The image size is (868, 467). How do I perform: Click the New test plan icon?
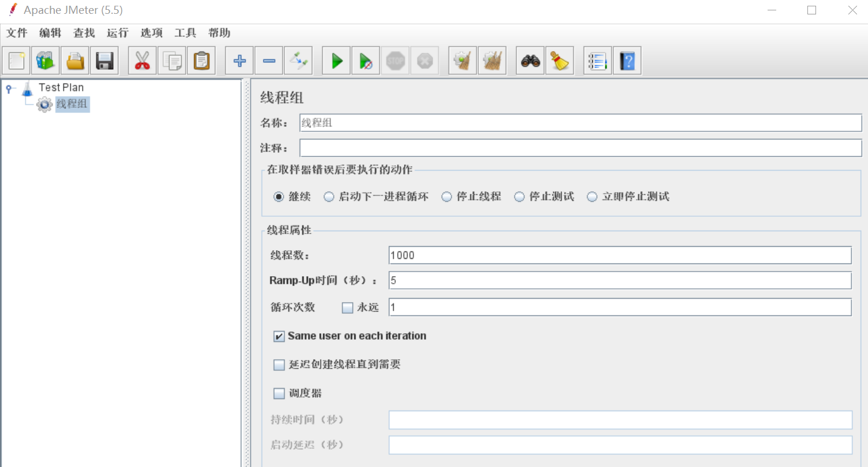click(17, 61)
